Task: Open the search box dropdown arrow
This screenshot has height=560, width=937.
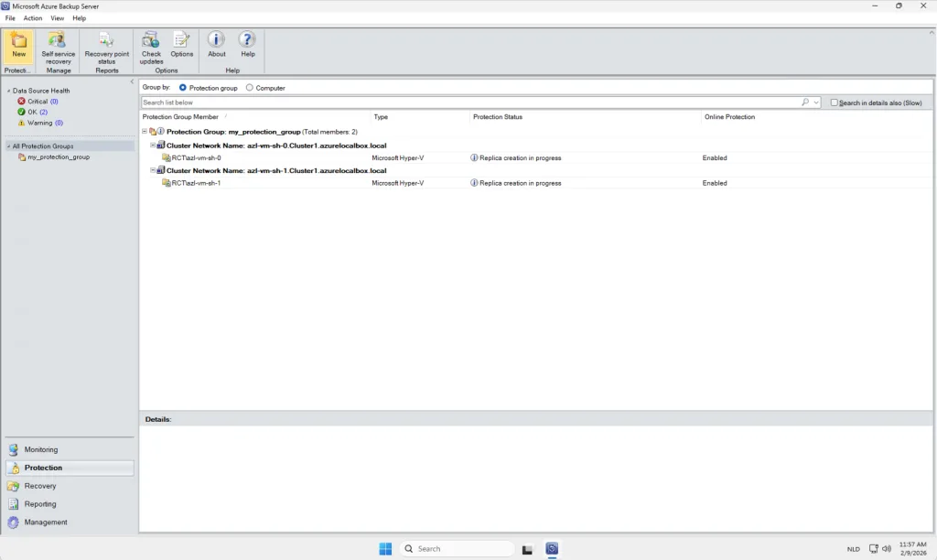Action: pos(816,102)
